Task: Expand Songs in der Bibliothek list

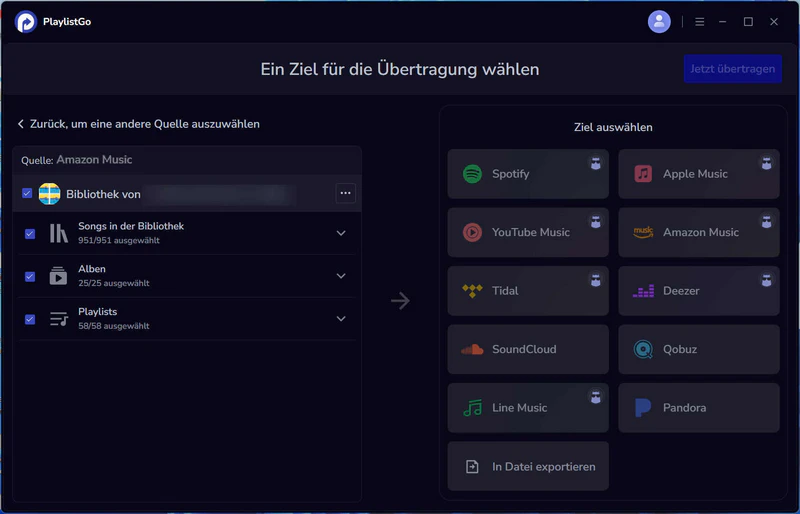Action: click(x=341, y=233)
